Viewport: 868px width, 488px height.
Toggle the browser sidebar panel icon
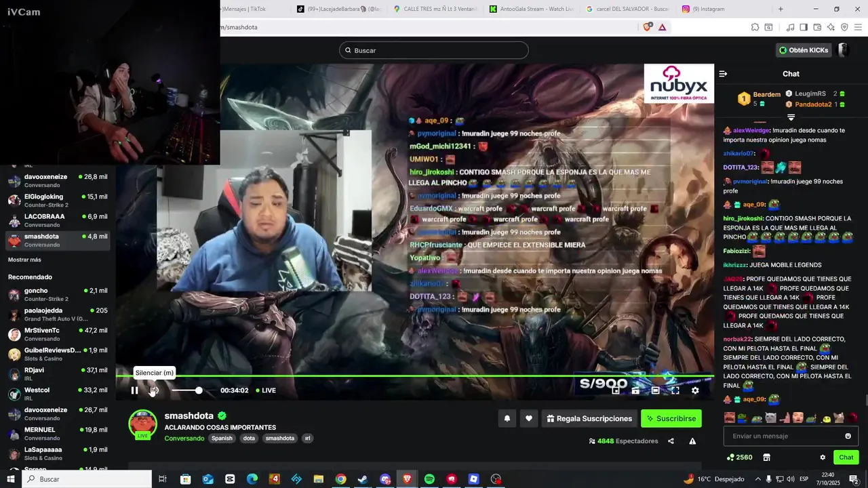click(804, 27)
